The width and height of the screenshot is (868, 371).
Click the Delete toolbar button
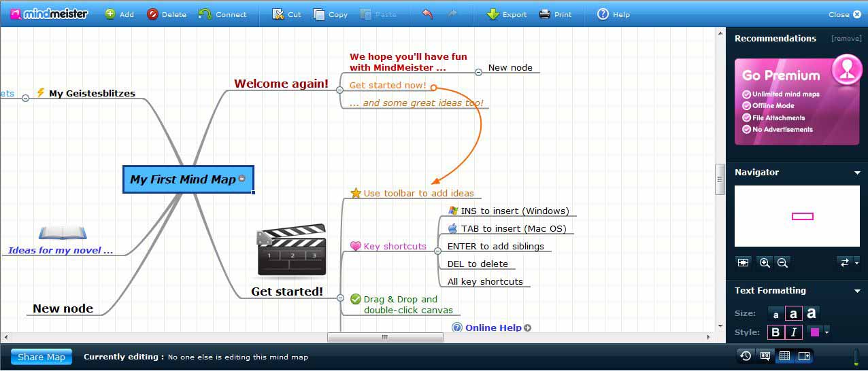[167, 14]
